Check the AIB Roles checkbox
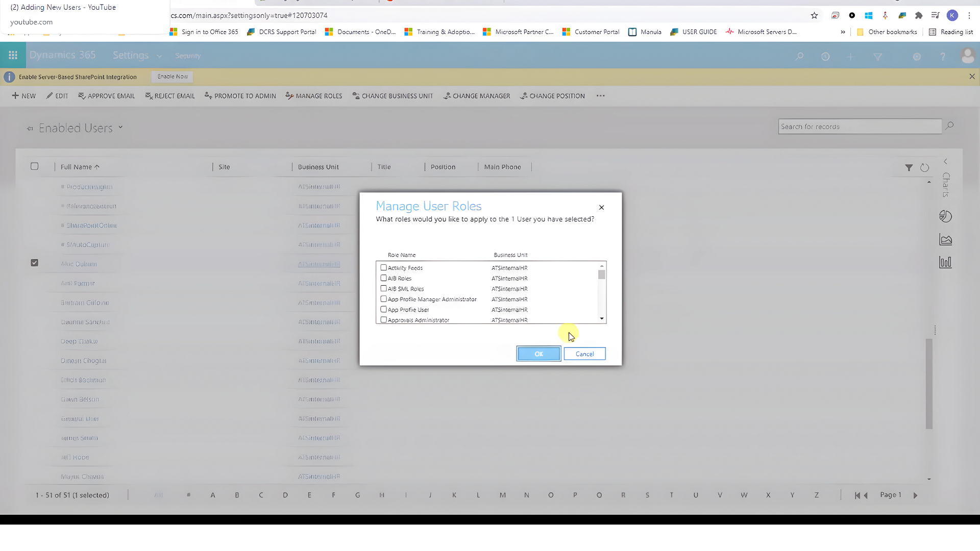 [383, 278]
